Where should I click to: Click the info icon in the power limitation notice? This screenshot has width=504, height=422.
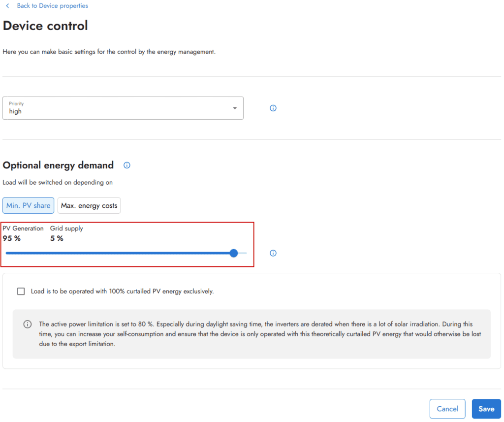28,324
